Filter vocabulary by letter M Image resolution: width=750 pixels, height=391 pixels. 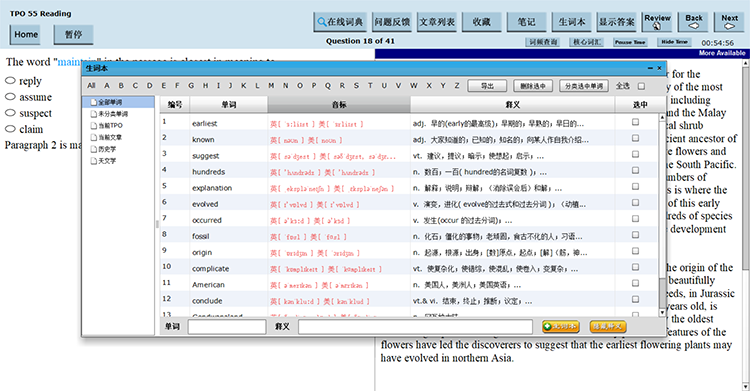pyautogui.click(x=271, y=86)
